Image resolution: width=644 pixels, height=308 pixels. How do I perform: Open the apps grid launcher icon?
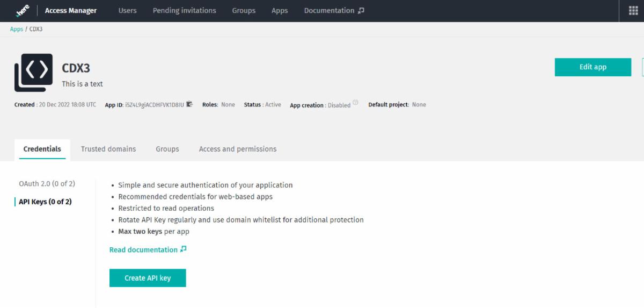pyautogui.click(x=633, y=11)
